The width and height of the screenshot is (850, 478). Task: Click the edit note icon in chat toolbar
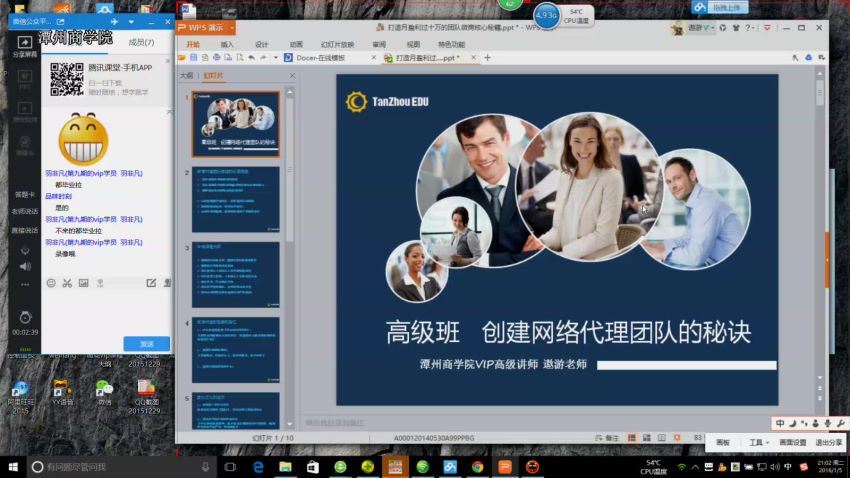tap(151, 283)
